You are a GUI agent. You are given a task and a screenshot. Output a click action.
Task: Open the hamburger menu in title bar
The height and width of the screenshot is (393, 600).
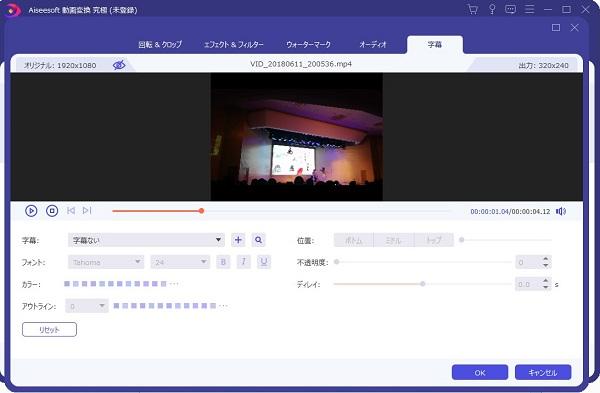(x=530, y=10)
